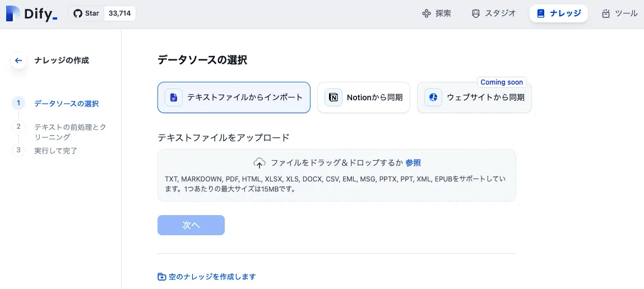
Task: Open the 探索 tab
Action: 437,13
